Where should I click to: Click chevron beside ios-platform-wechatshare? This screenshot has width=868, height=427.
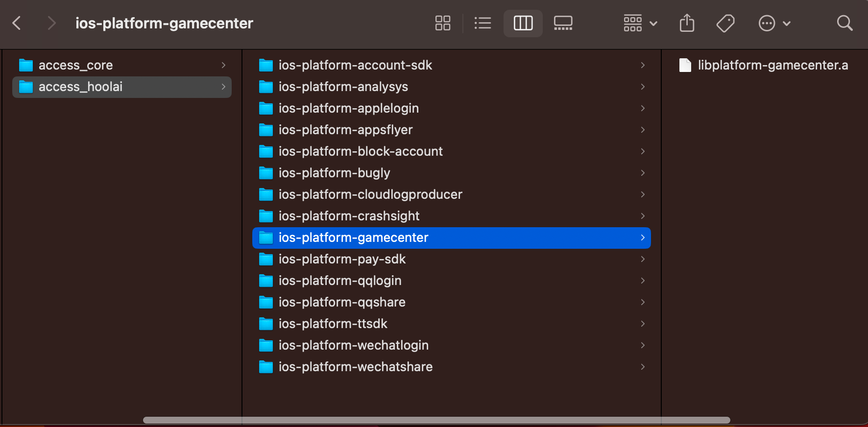[x=643, y=367]
